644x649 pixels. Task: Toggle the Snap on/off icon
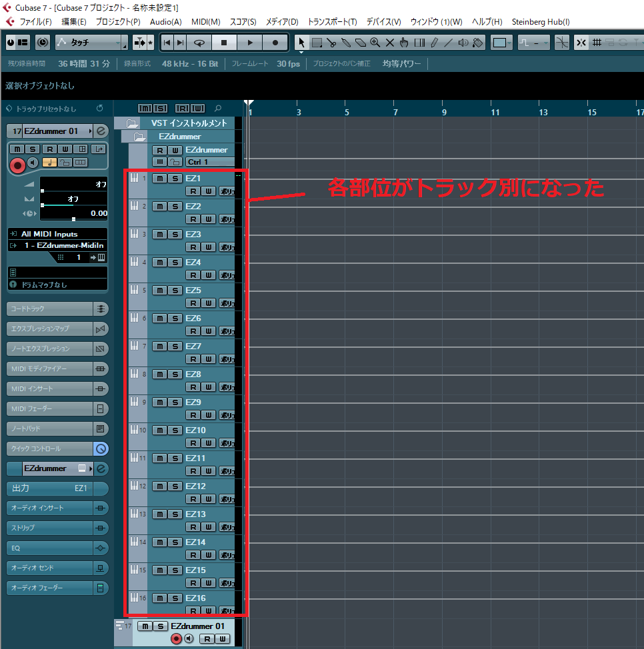click(581, 43)
